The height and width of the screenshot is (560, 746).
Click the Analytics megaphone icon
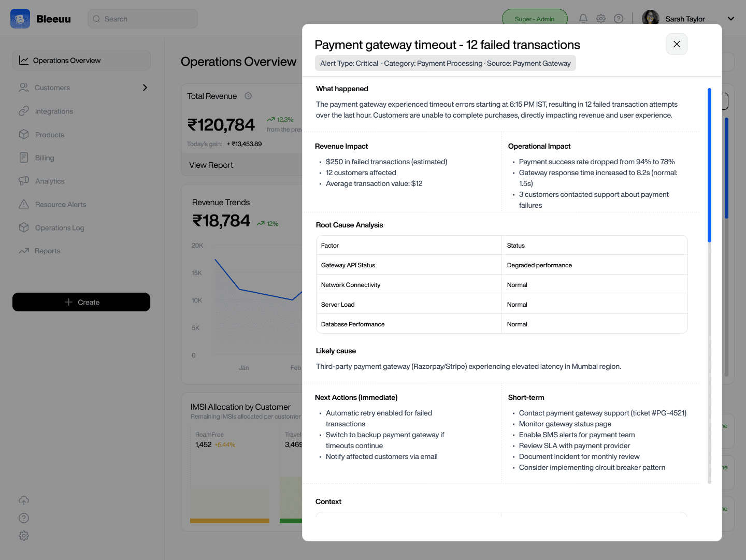pyautogui.click(x=24, y=181)
